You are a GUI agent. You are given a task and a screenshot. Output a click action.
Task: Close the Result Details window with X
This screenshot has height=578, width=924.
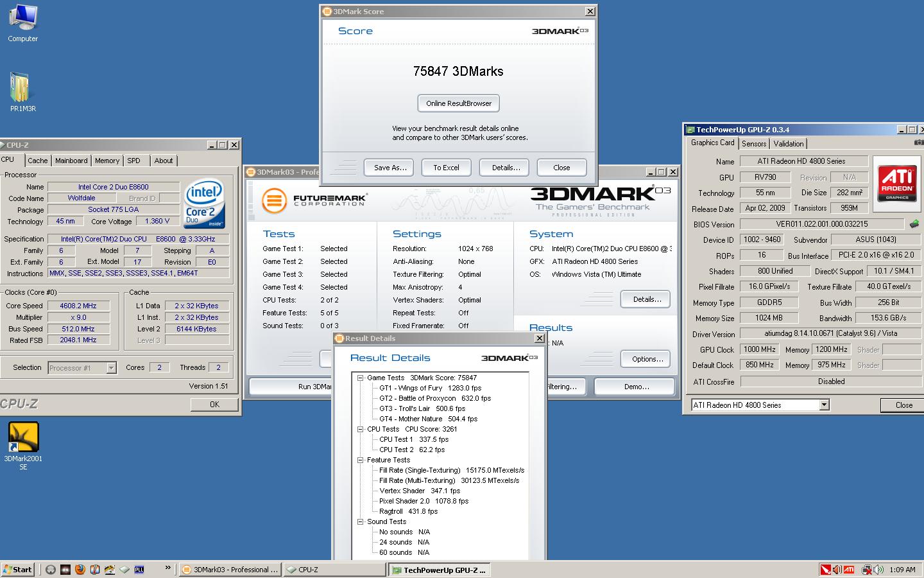(540, 338)
